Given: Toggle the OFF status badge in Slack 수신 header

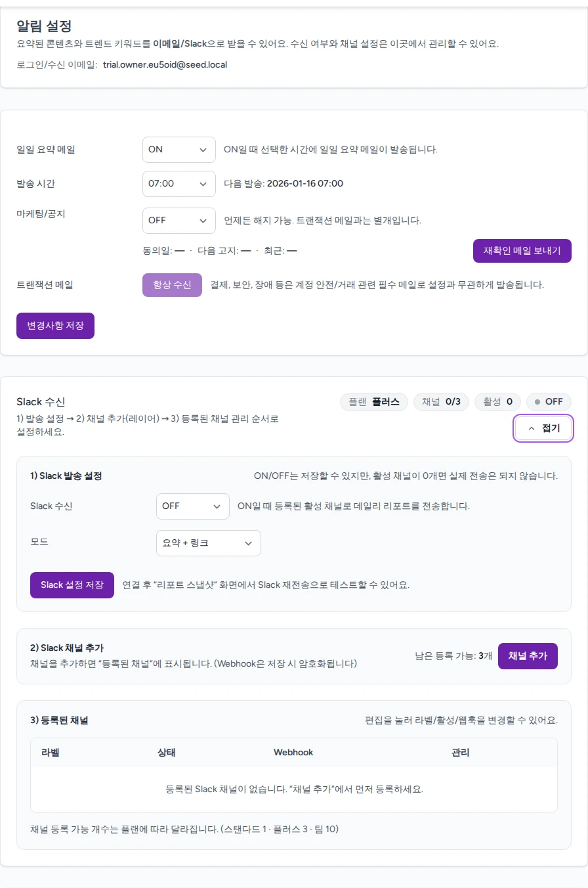Looking at the screenshot, I should point(549,401).
